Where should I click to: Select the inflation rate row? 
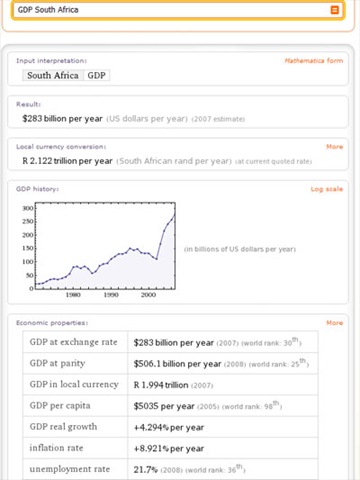tap(170, 448)
